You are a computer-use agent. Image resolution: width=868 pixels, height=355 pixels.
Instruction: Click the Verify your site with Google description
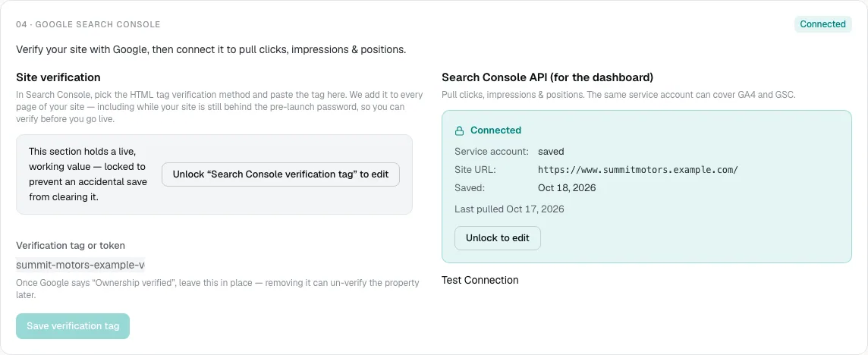(211, 49)
